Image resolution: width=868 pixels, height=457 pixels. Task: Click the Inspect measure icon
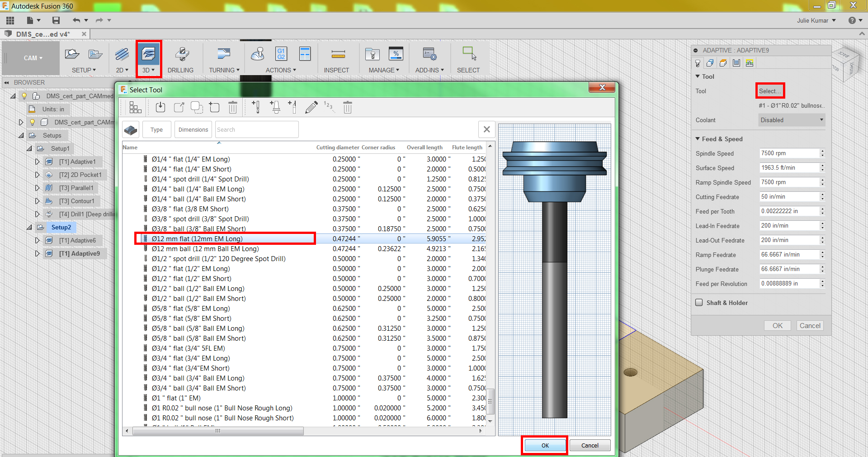tap(338, 55)
